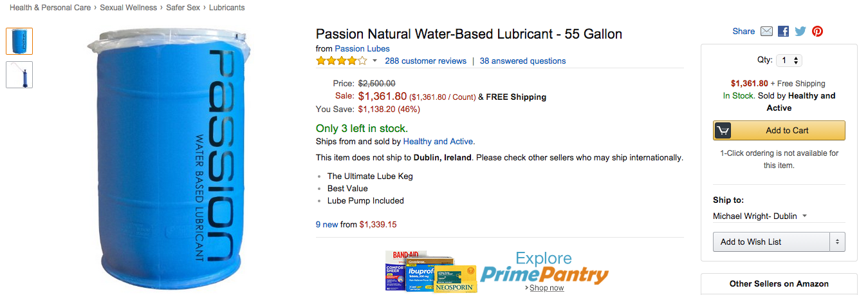This screenshot has width=868, height=295.
Task: Open the 9 new offers link
Action: pyautogui.click(x=327, y=225)
